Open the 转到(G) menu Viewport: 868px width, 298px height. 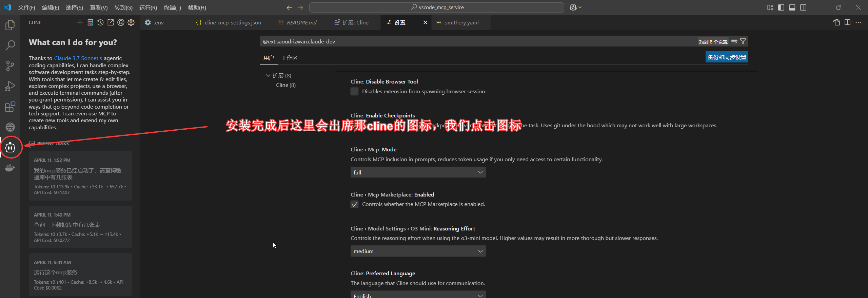123,7
